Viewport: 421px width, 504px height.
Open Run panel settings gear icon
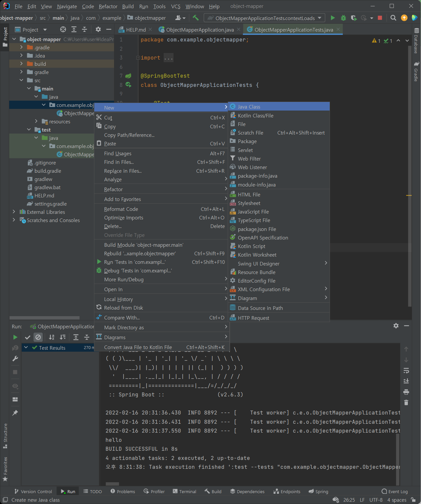coord(396,326)
